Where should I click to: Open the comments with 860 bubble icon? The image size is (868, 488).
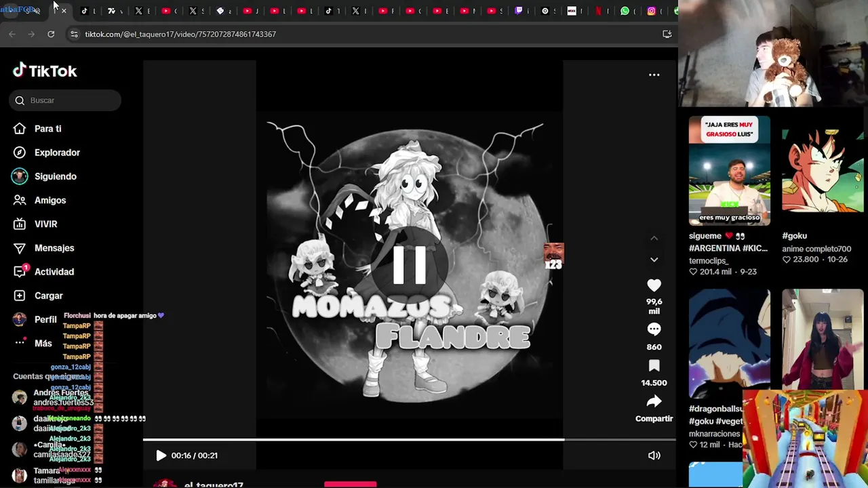654,329
